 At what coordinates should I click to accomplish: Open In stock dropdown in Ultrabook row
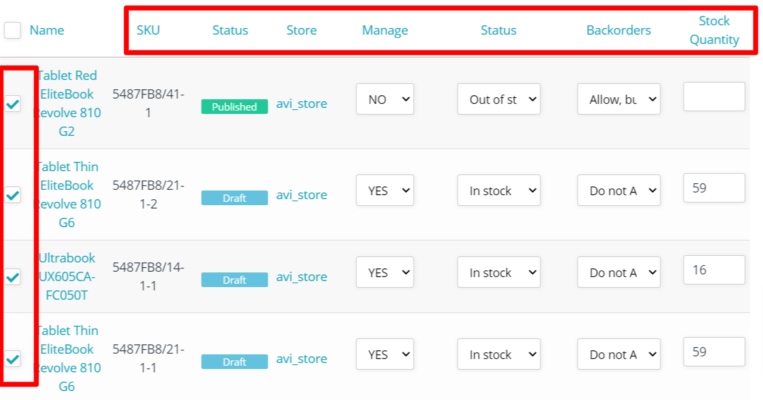point(499,273)
